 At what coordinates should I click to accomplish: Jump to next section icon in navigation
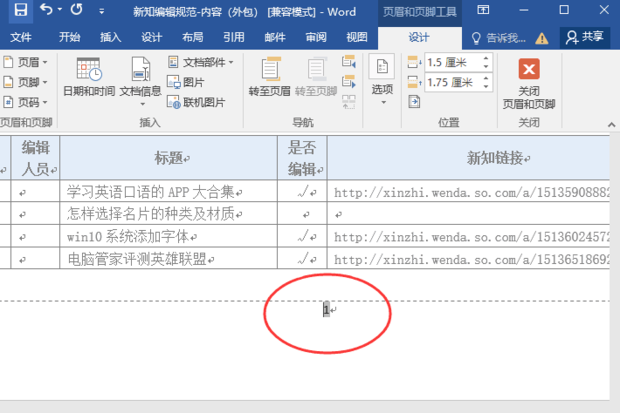click(348, 82)
